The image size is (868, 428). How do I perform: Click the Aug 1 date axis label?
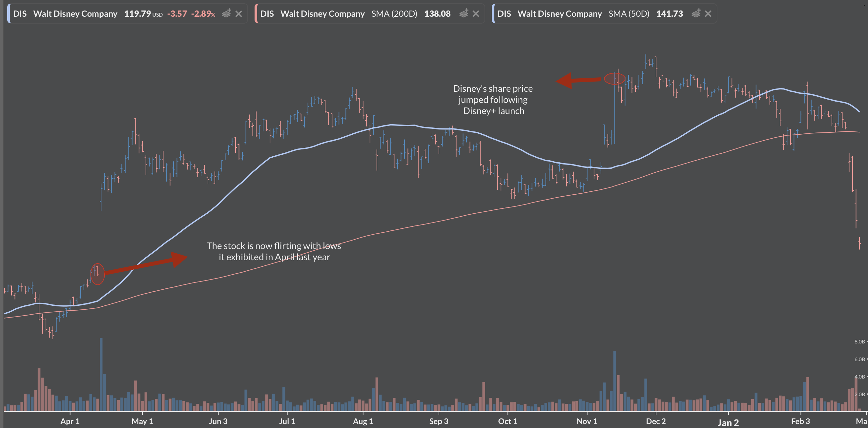pyautogui.click(x=363, y=421)
